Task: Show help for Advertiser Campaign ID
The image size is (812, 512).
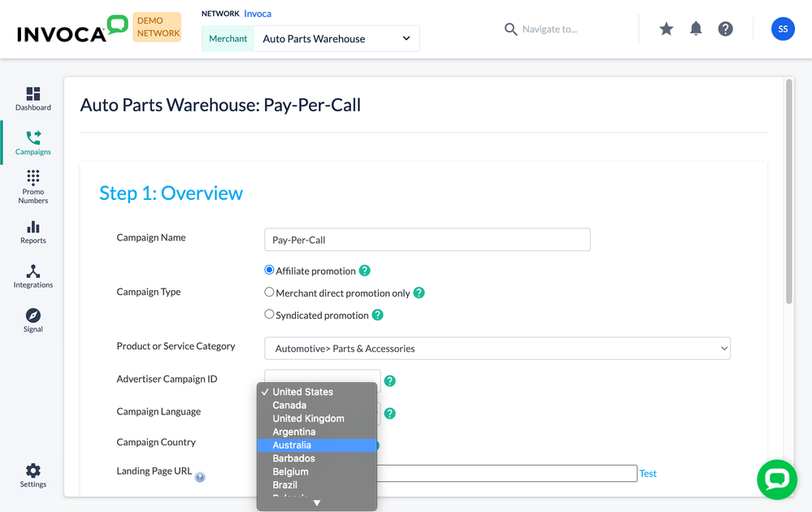Action: (390, 381)
